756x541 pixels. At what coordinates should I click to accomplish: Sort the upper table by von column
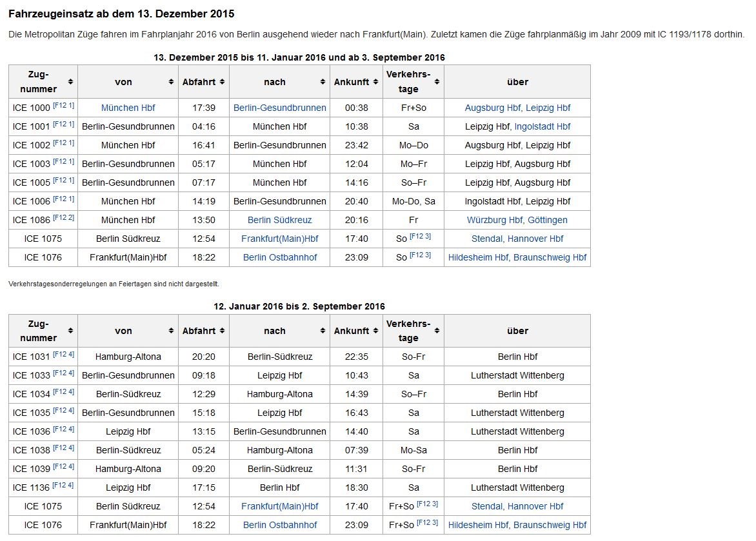171,82
